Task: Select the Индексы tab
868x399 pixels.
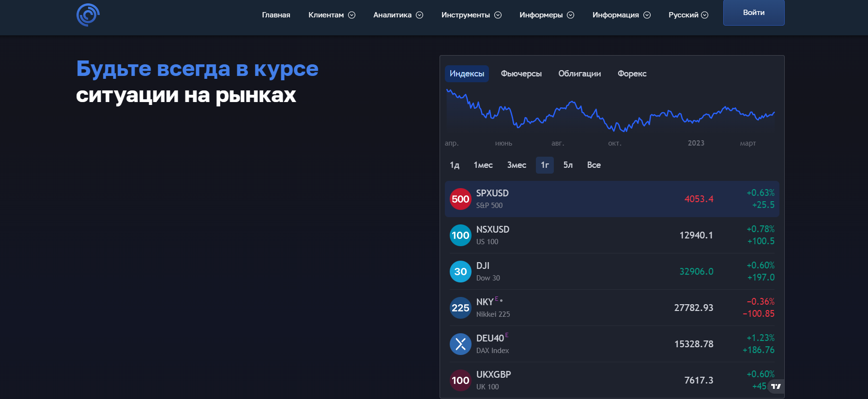Action: [x=467, y=74]
